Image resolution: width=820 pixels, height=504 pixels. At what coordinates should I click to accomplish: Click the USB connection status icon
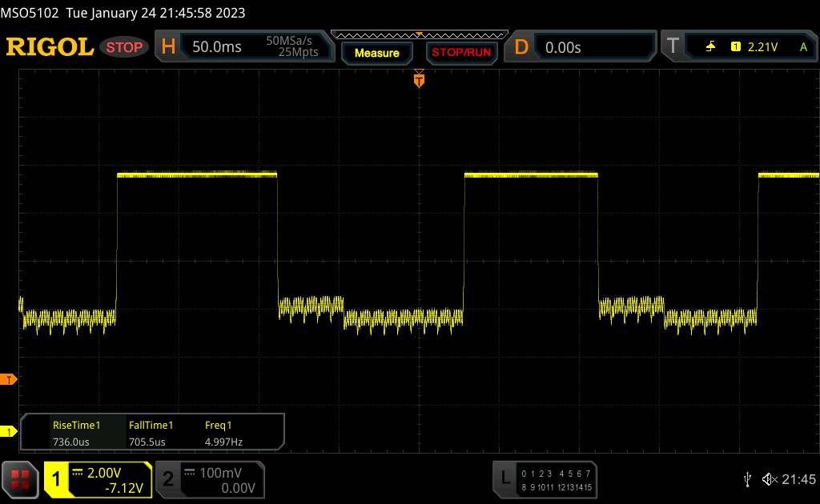click(x=747, y=479)
